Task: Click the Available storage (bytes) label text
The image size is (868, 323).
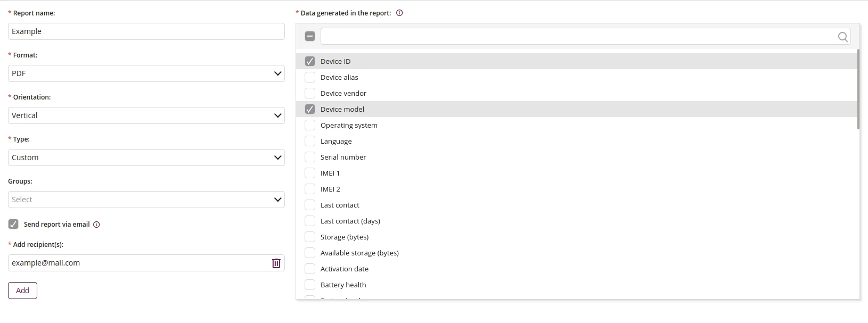Action: pos(359,253)
